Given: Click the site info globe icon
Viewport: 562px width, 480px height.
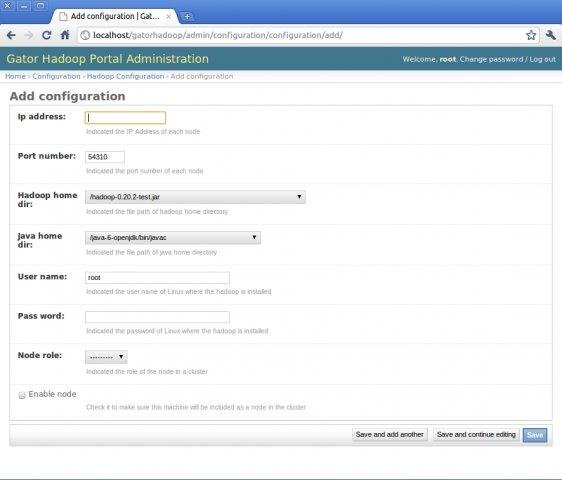Looking at the screenshot, I should (85, 35).
